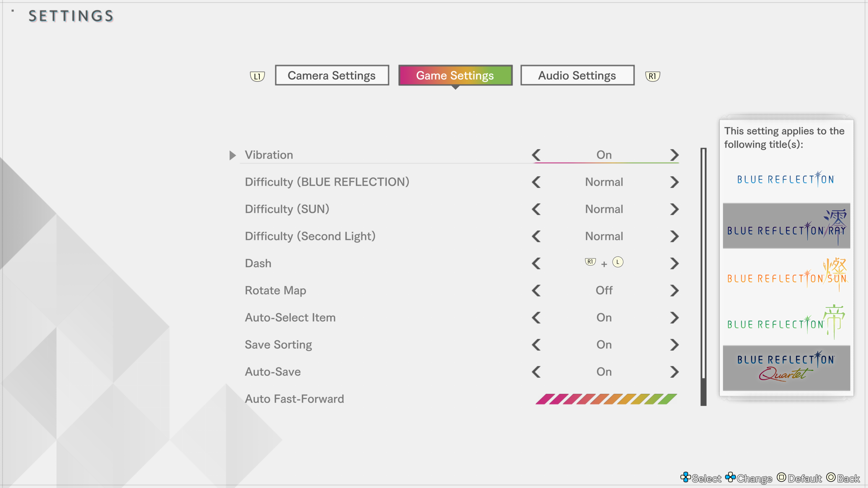Click the BLUE REFLECTION RAY title logo

[786, 226]
